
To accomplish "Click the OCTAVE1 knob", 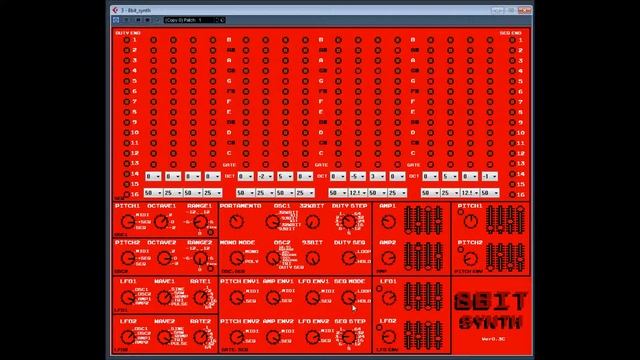I will 161,222.
